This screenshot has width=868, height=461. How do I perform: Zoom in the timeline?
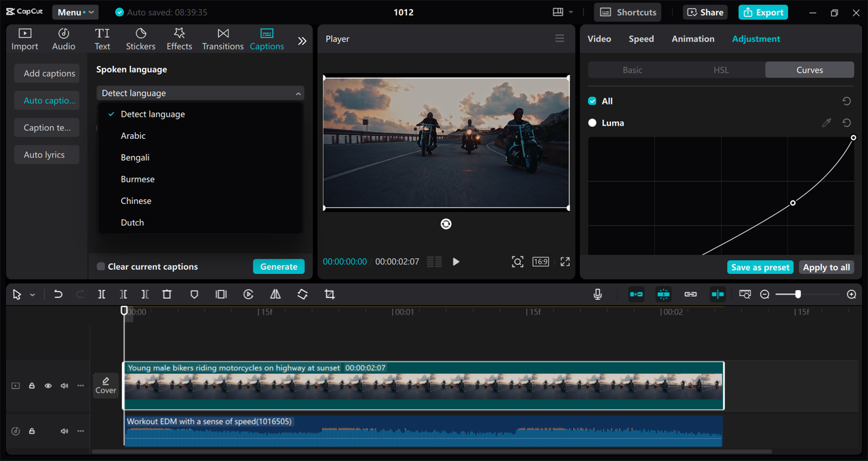852,294
